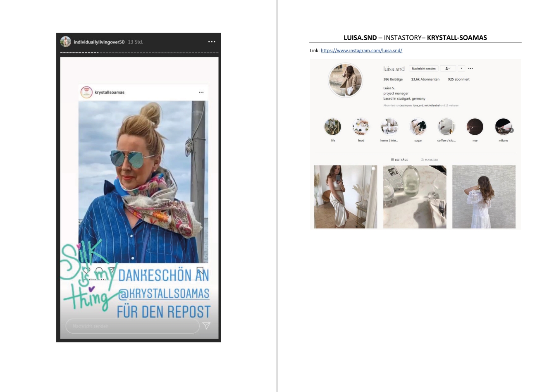Click krystallsoamas profile avatar in post

[86, 92]
